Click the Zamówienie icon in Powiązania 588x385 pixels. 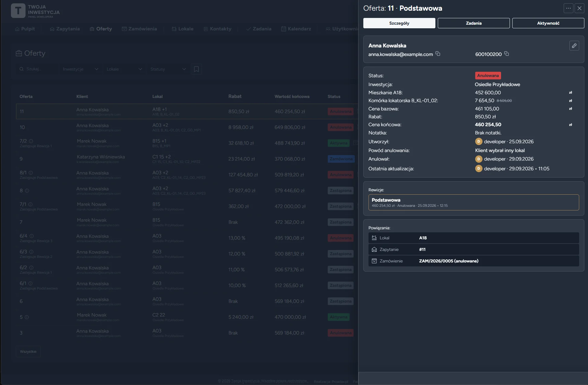(x=374, y=261)
